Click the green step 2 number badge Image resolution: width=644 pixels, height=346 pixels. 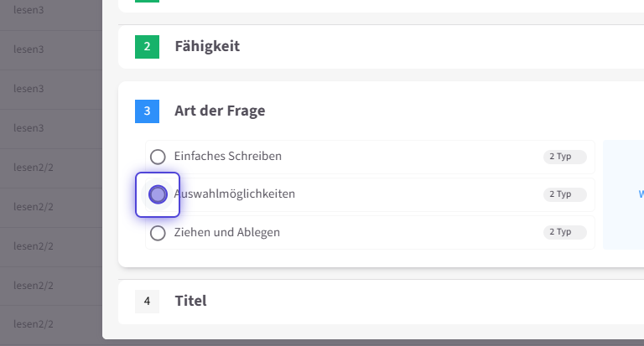click(x=147, y=47)
